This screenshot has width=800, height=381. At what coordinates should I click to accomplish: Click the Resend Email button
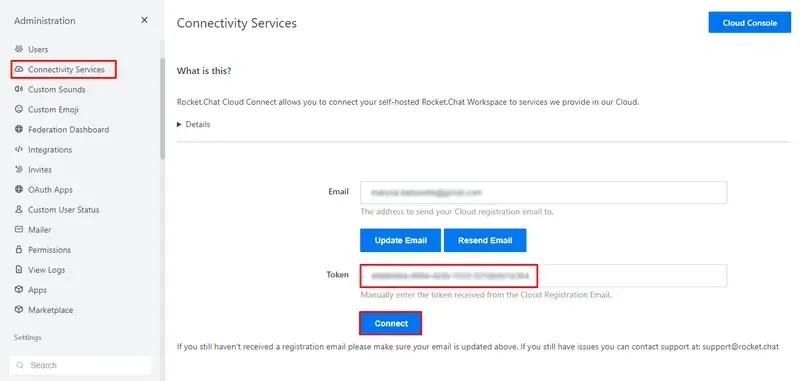tap(485, 240)
